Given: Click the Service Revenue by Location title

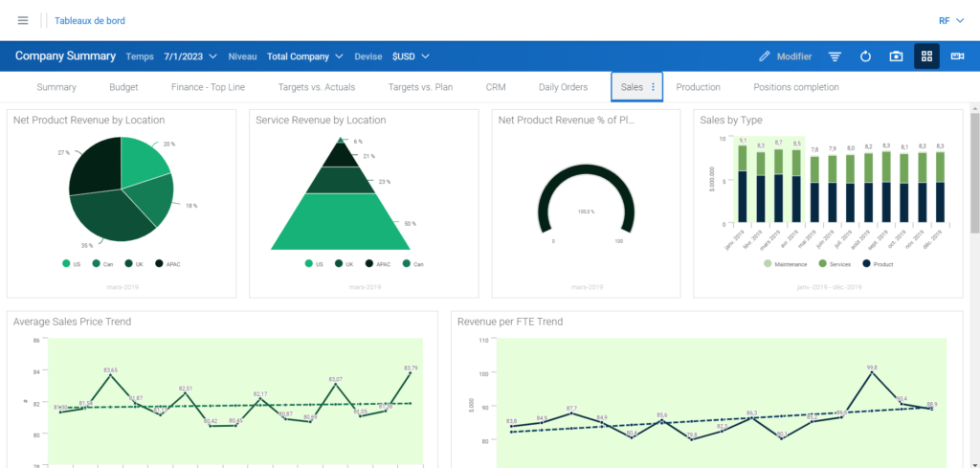Looking at the screenshot, I should (x=321, y=120).
